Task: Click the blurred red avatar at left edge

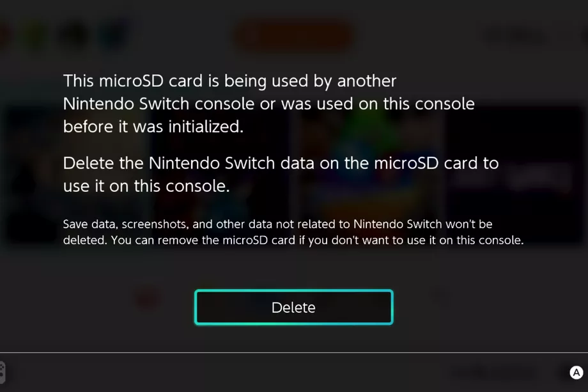Action: tap(4, 35)
